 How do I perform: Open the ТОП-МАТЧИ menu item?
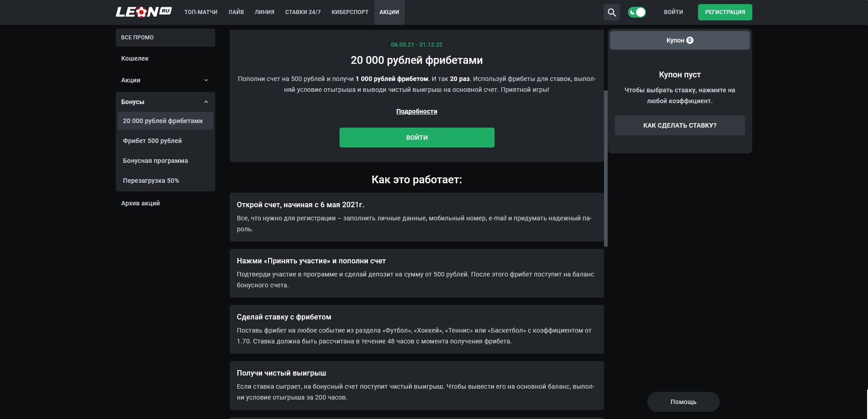pos(201,12)
